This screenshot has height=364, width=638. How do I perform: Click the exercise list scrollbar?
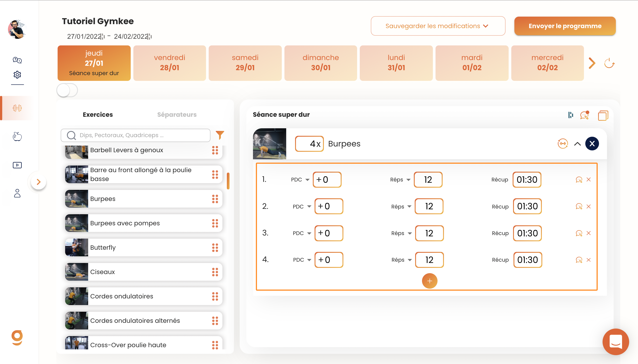tap(228, 181)
